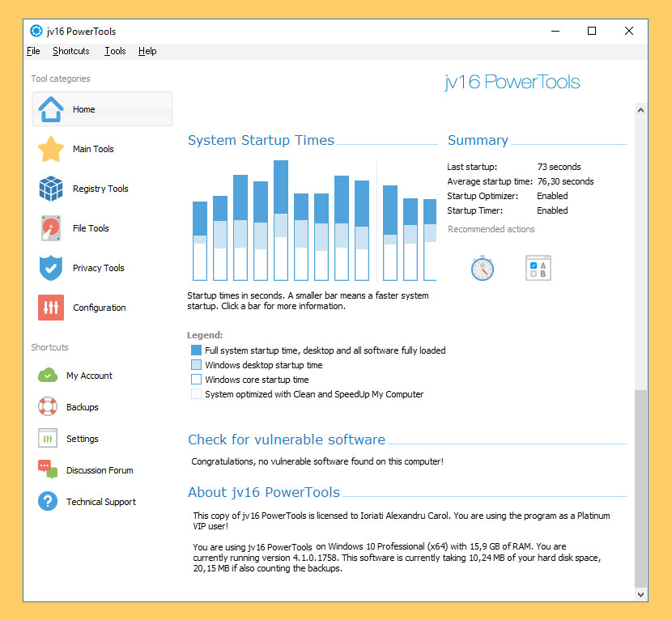672x620 pixels.
Task: Click the 'Windows core startup time' legend text
Action: [257, 380]
